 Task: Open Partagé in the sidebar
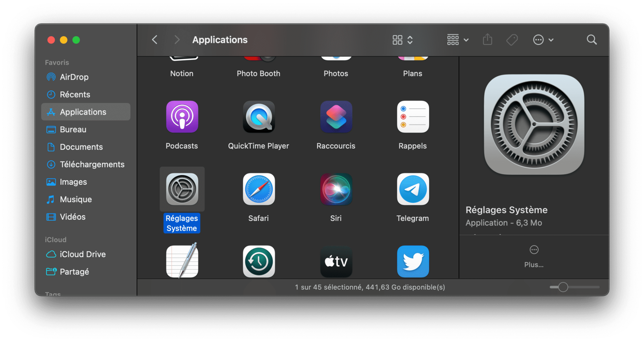86,271
